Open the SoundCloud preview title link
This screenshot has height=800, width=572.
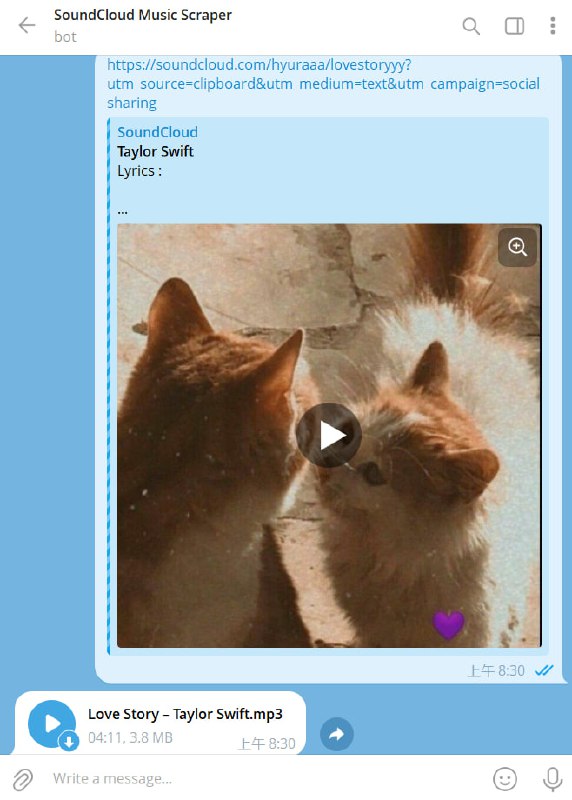157,132
